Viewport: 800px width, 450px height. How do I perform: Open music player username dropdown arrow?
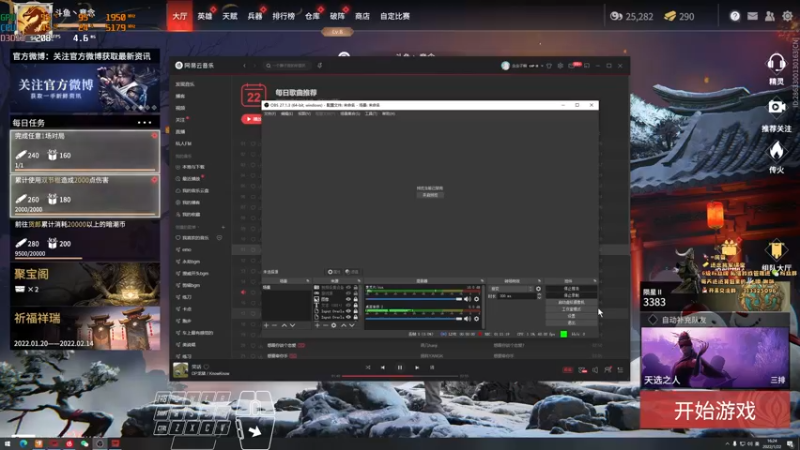[542, 66]
